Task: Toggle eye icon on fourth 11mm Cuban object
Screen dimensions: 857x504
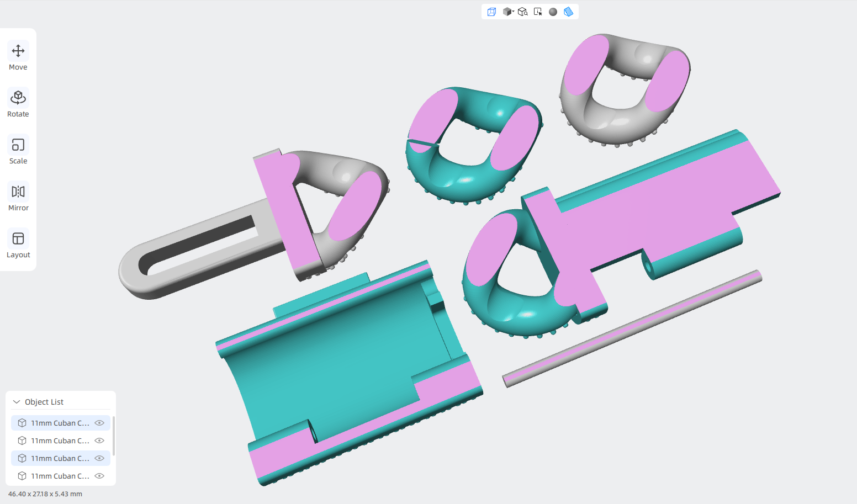Action: click(99, 476)
